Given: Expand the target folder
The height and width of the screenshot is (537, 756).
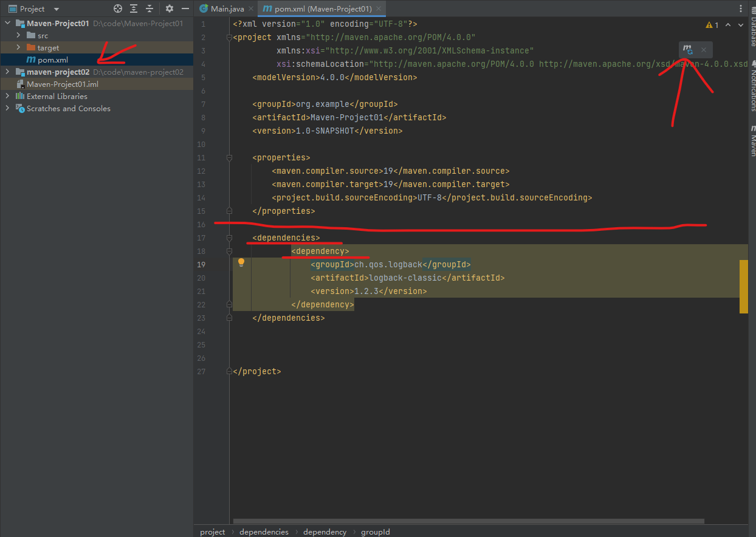Looking at the screenshot, I should click(x=18, y=47).
